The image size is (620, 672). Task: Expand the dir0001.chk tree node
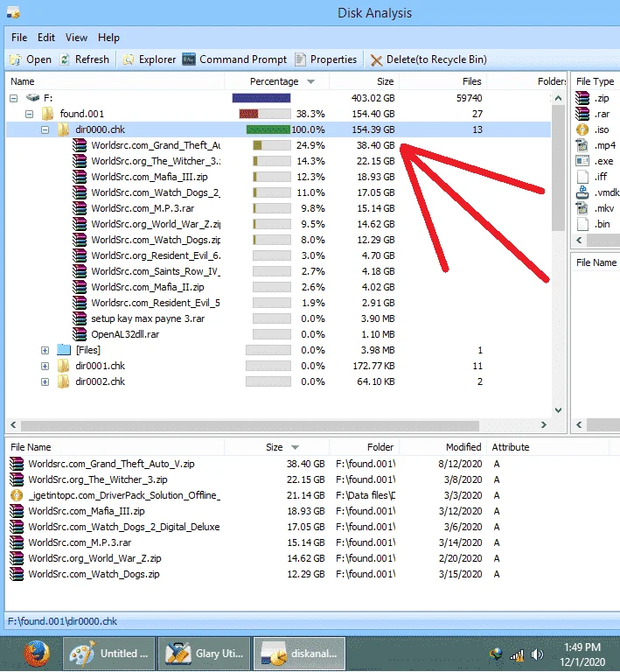click(x=45, y=366)
